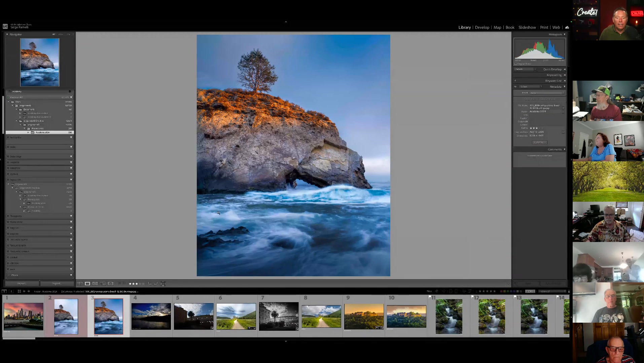Image resolution: width=644 pixels, height=363 pixels.
Task: Go forward to next source arrow
Action: 29,291
